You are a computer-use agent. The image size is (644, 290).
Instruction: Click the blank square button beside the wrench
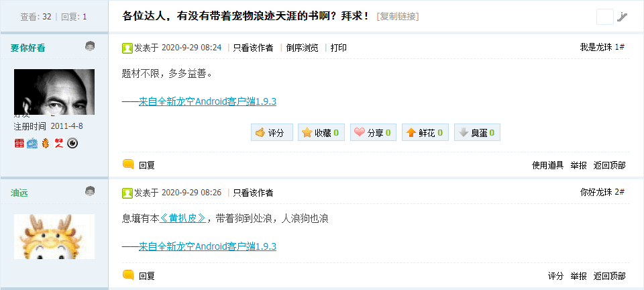(x=604, y=17)
